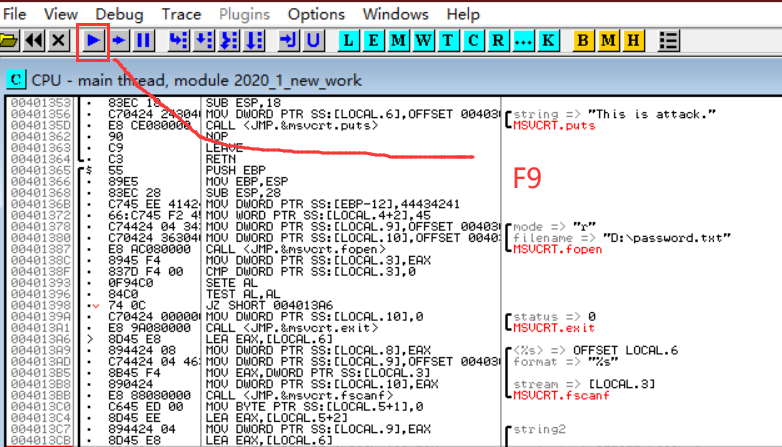Image resolution: width=782 pixels, height=447 pixels.
Task: Click the Step into icon
Action: [179, 40]
